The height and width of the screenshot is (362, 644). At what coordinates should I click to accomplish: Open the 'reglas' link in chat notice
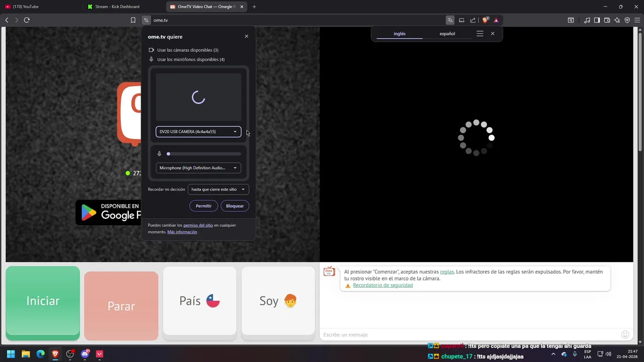(447, 271)
